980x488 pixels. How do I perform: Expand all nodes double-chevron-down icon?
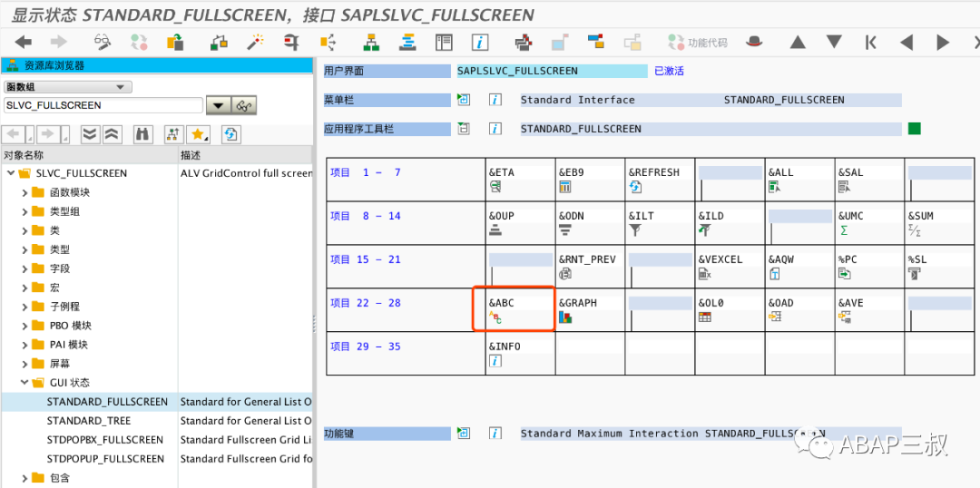click(x=91, y=133)
